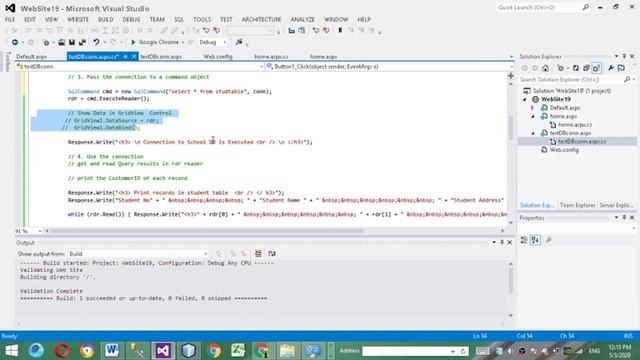Open the File Explorer folder taskbar icon

[287, 351]
